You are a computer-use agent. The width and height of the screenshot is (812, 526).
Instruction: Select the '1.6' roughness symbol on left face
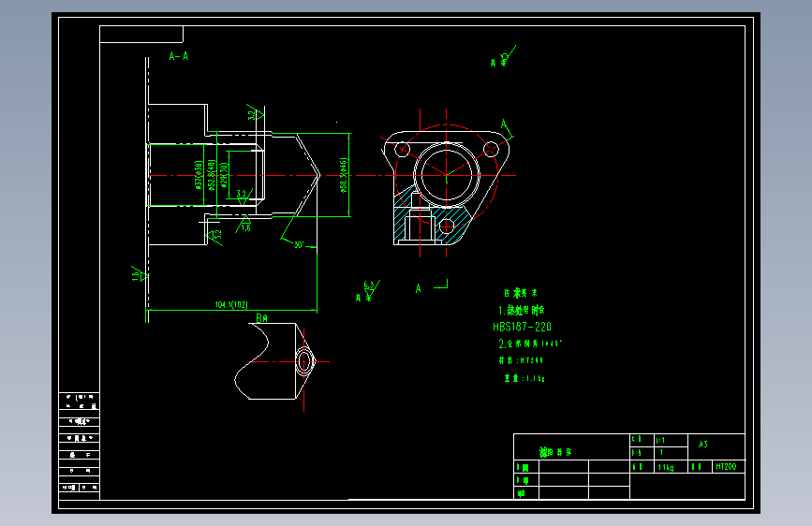[138, 274]
